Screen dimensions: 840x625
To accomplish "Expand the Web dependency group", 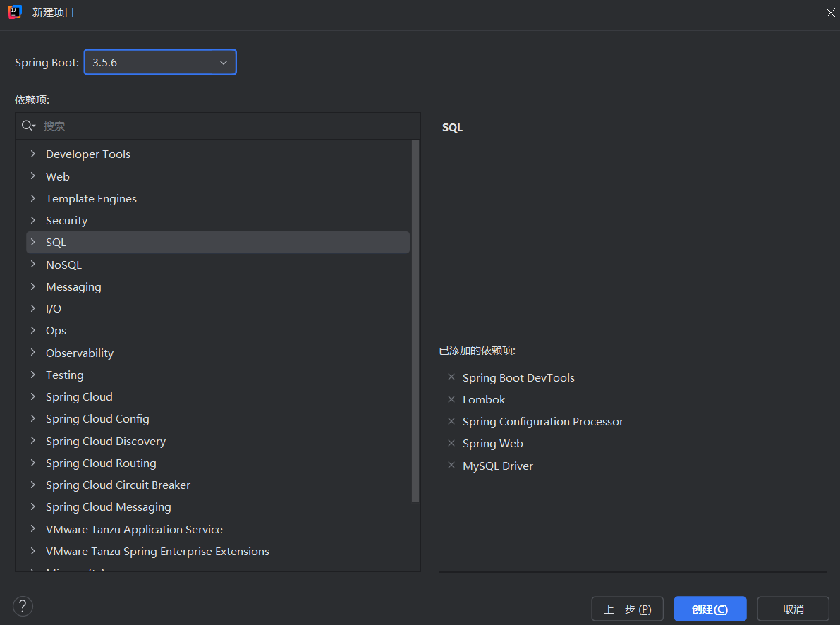I will point(32,176).
